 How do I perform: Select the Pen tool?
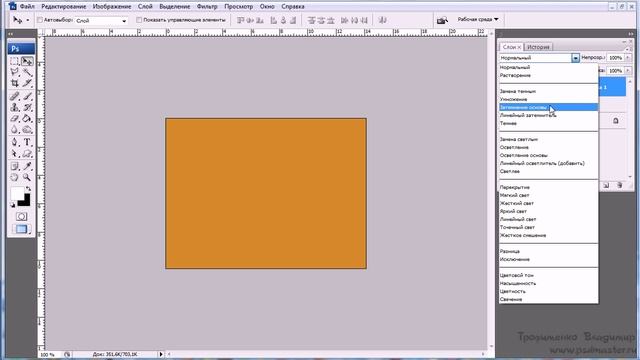15,142
